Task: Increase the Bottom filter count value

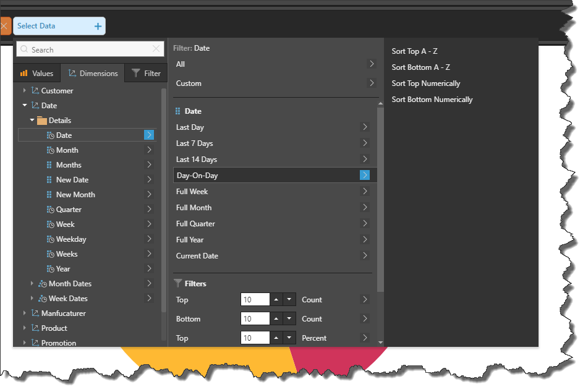Action: pyautogui.click(x=276, y=319)
